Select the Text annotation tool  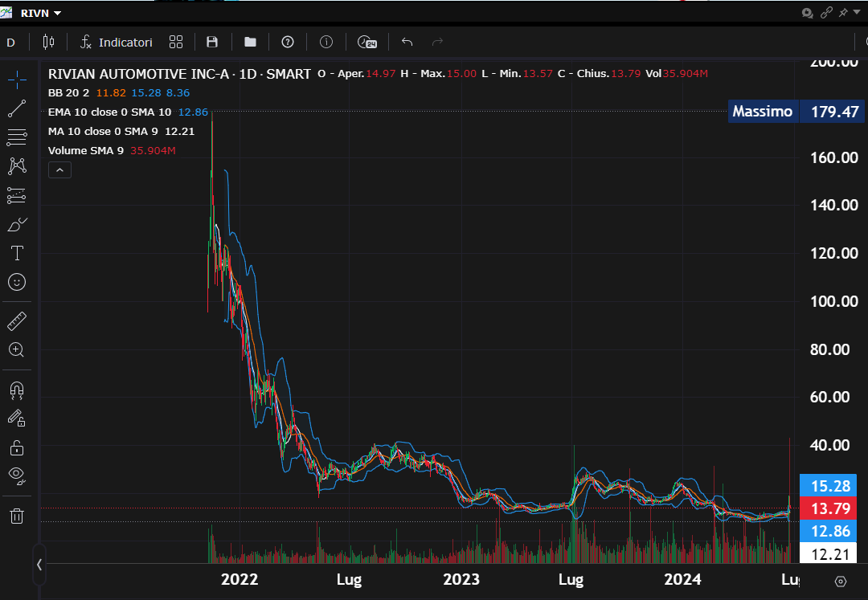tap(17, 254)
